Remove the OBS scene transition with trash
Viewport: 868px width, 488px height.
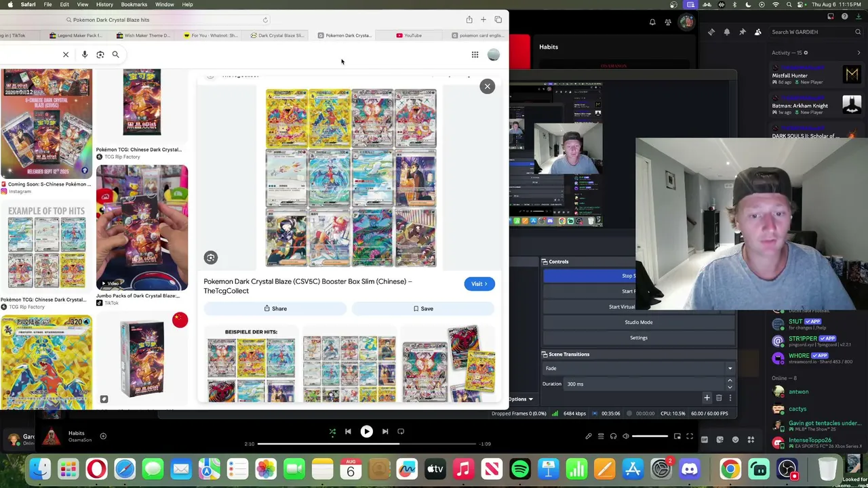click(x=719, y=398)
